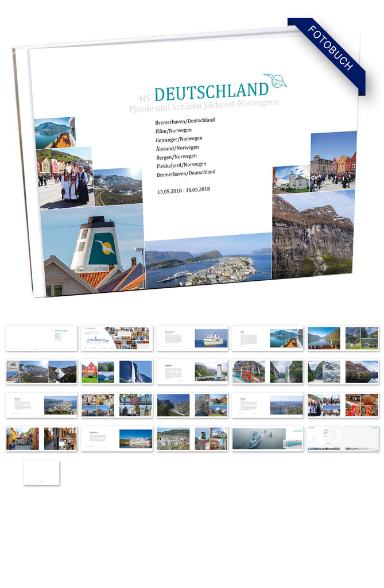Click the Geiranger/Norwegen itinerary line

[179, 139]
